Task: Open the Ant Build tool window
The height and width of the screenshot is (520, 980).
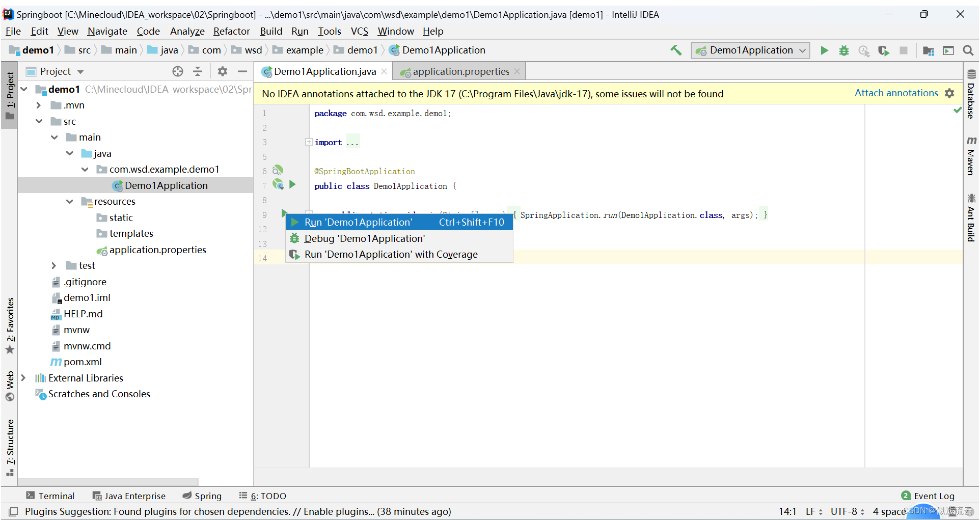Action: [x=971, y=217]
